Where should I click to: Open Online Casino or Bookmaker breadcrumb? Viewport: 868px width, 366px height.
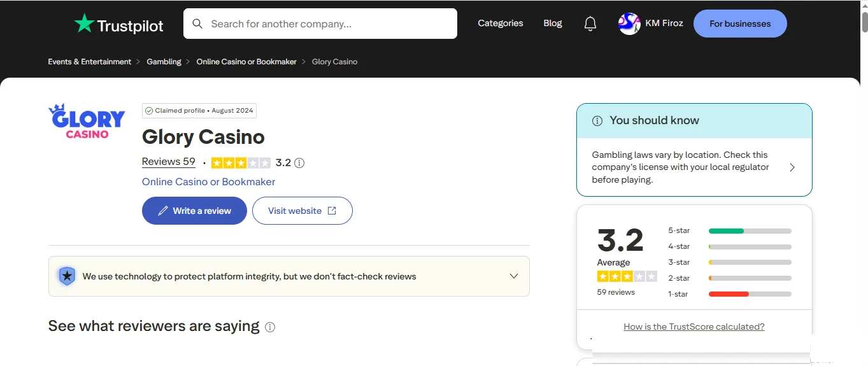246,62
